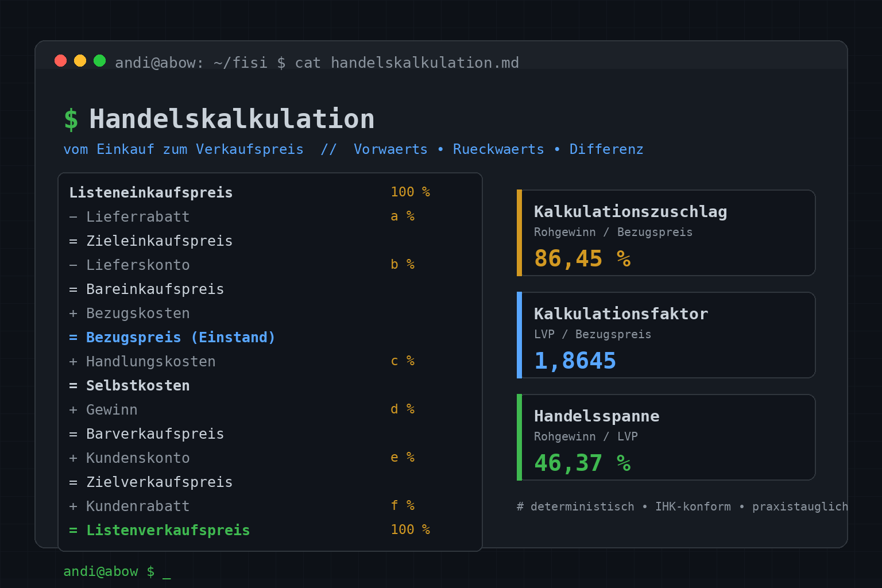Click the green maximize window dot
Image resolution: width=882 pixels, height=588 pixels.
(99, 60)
